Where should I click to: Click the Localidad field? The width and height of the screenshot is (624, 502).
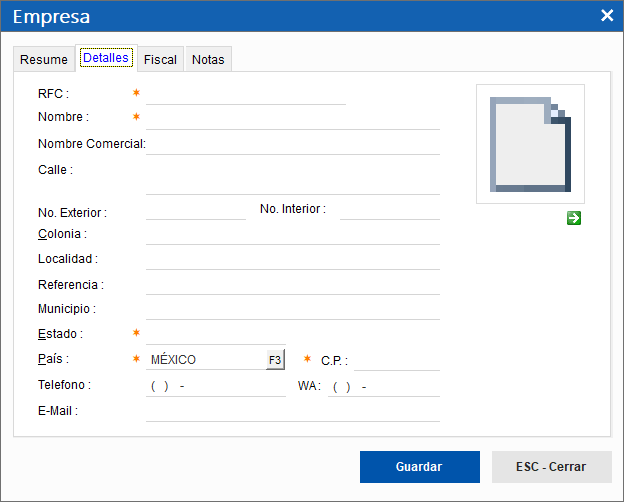tap(292, 260)
